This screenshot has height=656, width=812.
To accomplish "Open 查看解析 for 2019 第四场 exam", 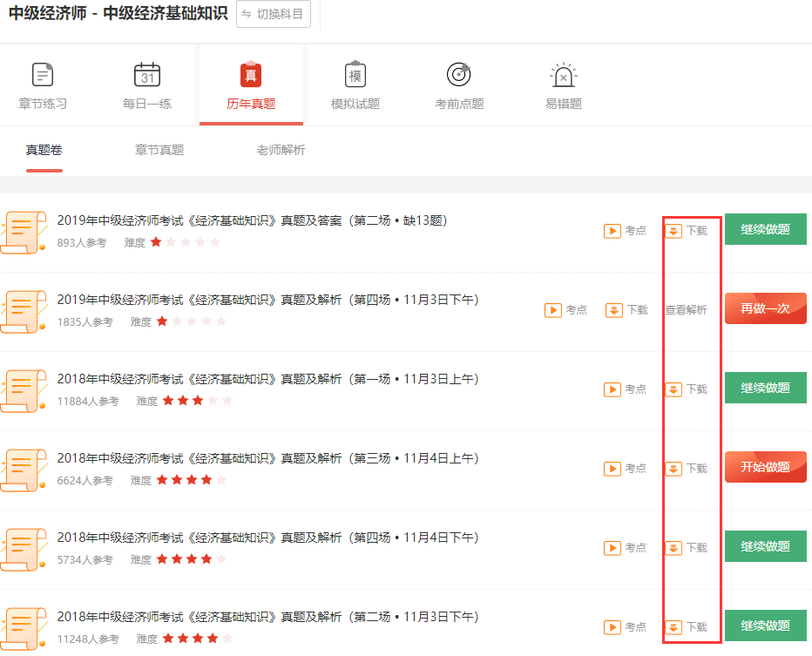I will tap(686, 310).
